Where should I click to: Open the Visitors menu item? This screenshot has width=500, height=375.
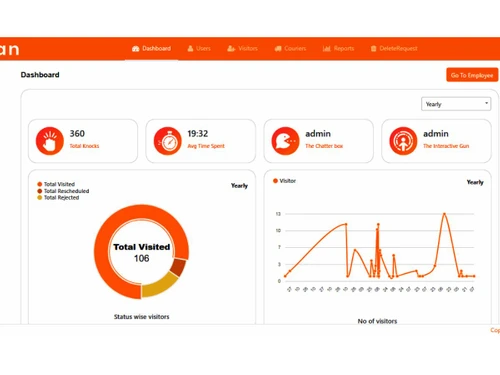(243, 49)
